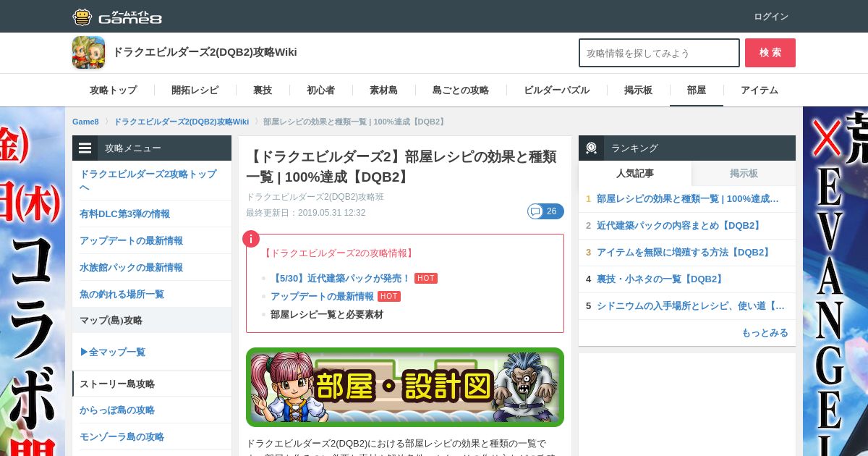Viewport: 868px width, 456px height.
Task: Click the hamburger icon beside 攻略メニュー
Action: click(85, 148)
